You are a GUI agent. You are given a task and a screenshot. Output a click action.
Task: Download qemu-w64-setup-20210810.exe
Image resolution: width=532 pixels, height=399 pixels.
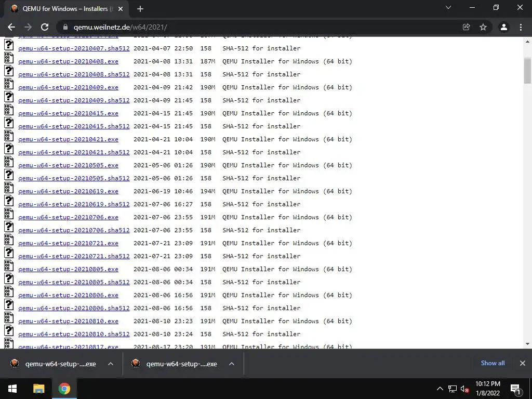tap(68, 321)
